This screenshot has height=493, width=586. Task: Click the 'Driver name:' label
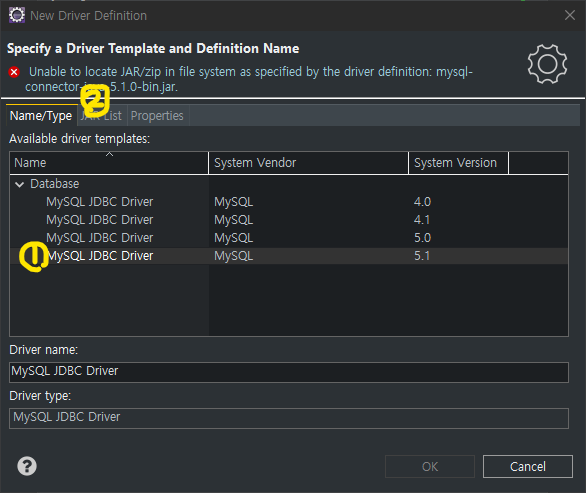[44, 350]
